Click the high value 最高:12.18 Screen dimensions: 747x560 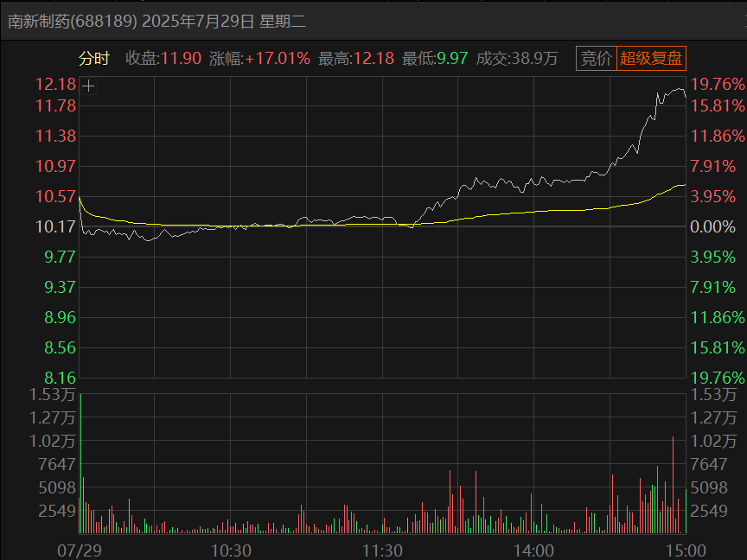click(356, 59)
